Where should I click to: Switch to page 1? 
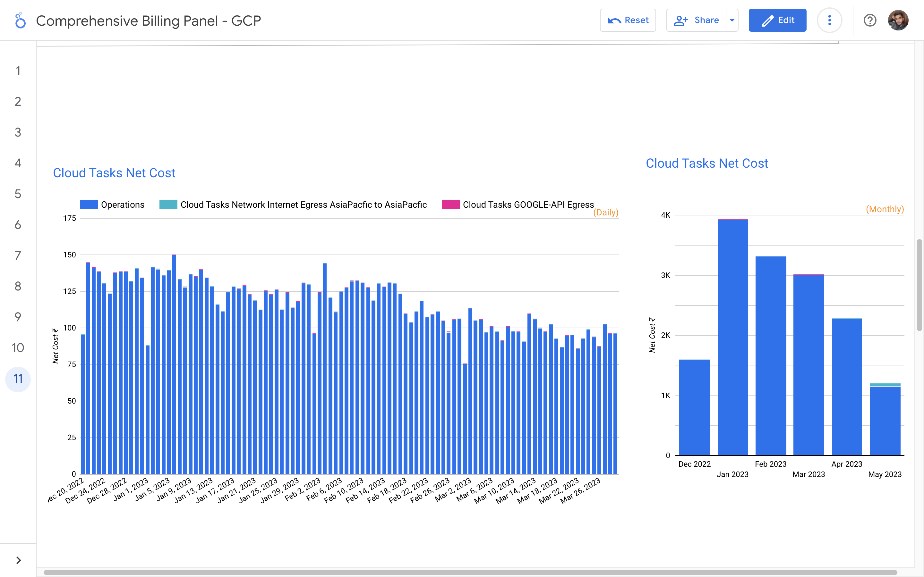pyautogui.click(x=18, y=71)
